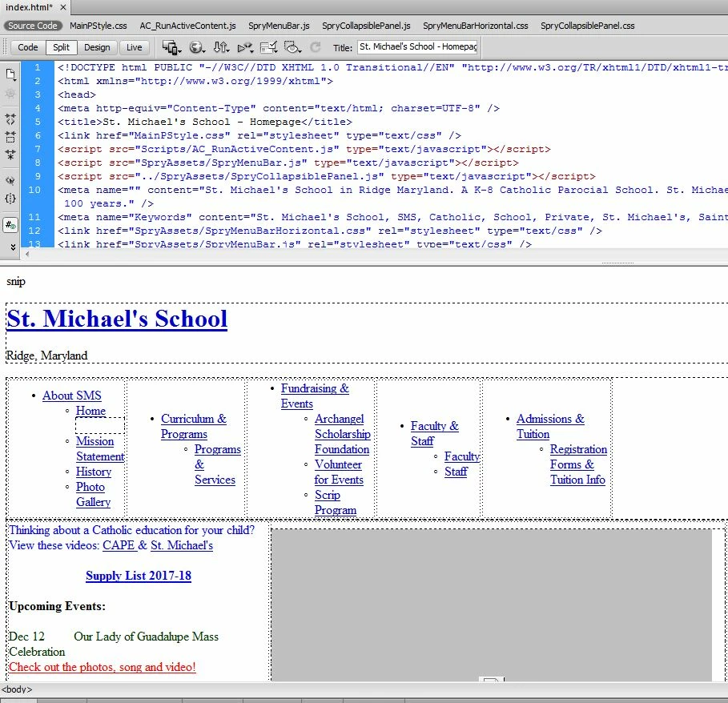Click the Supply List 2017-18 link

tap(139, 576)
